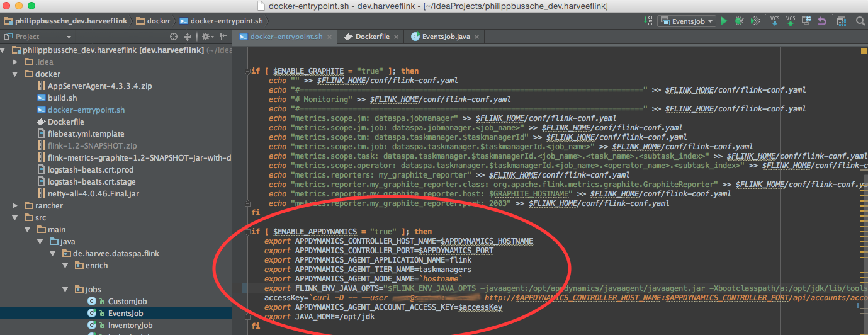Select the flink-metrics-graphite jar file
Viewport: 868px width, 335px height.
pyautogui.click(x=134, y=157)
